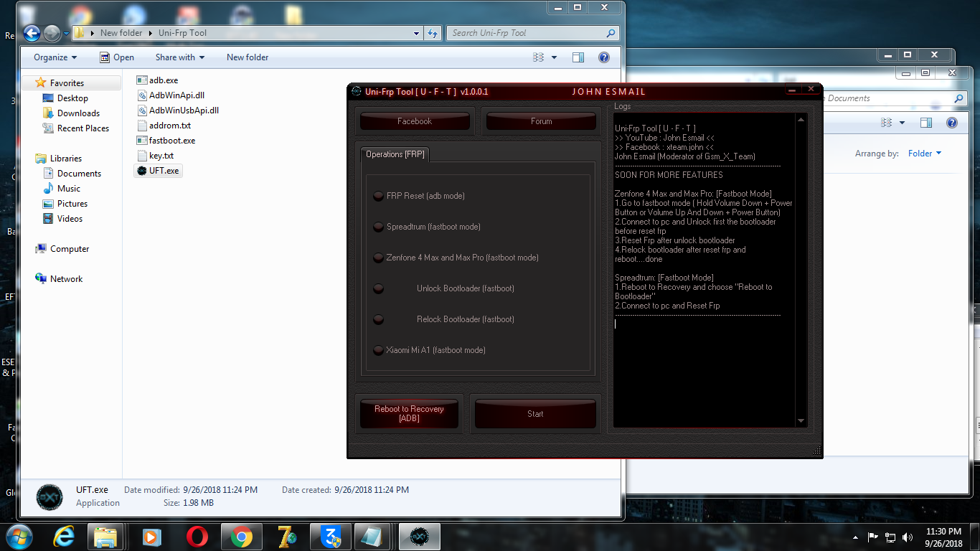This screenshot has height=551, width=980.
Task: Click Reboot to Recovery [ADB] button
Action: click(409, 413)
